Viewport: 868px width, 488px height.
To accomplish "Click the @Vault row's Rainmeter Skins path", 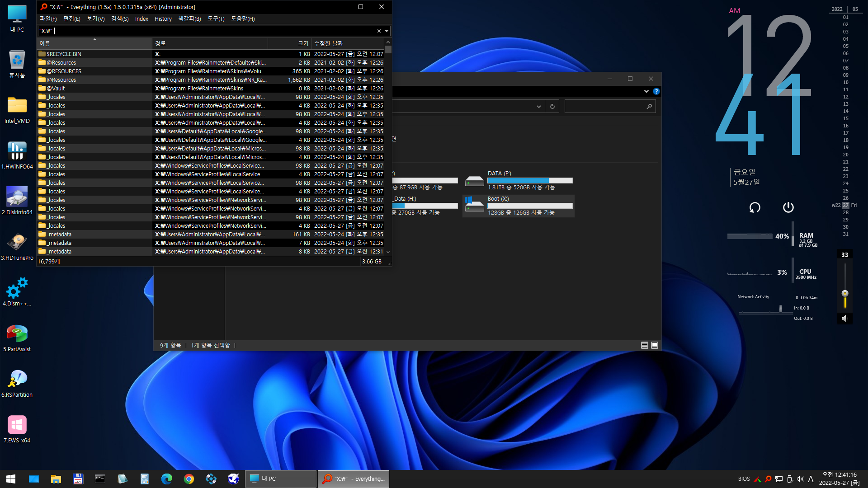I will [x=199, y=89].
